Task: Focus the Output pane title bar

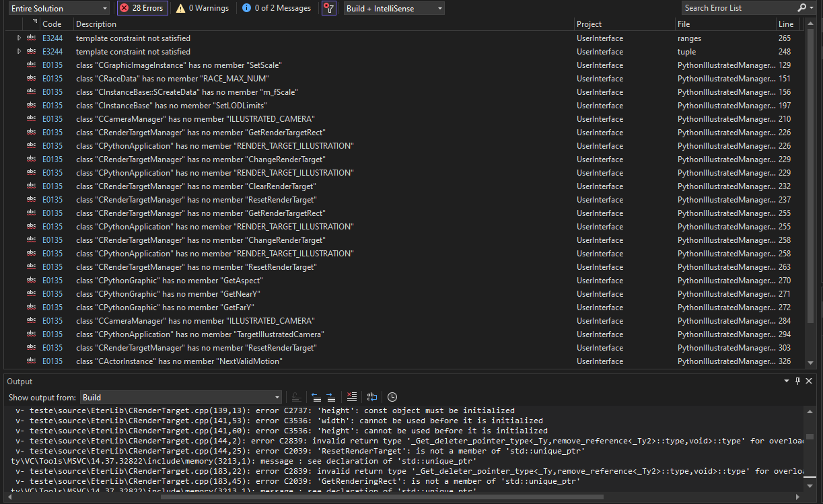Action: pos(20,381)
